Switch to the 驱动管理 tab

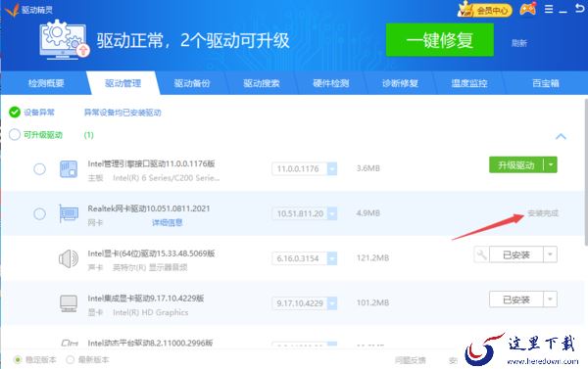(123, 83)
